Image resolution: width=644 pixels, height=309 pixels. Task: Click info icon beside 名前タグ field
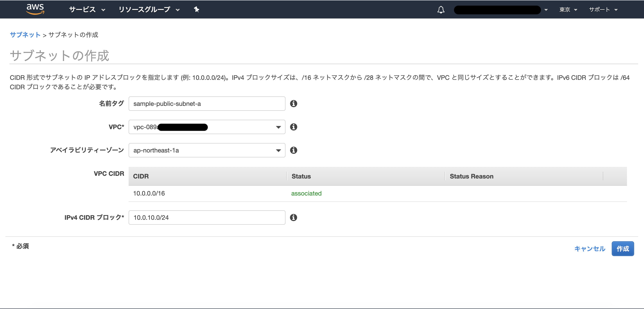[x=294, y=104]
